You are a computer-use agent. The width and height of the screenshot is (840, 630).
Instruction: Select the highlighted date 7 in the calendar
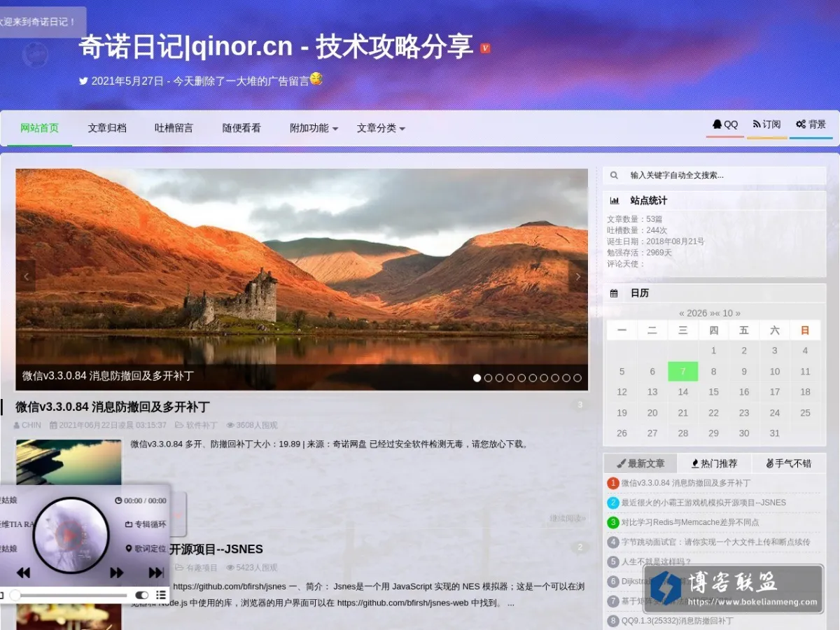coord(682,372)
